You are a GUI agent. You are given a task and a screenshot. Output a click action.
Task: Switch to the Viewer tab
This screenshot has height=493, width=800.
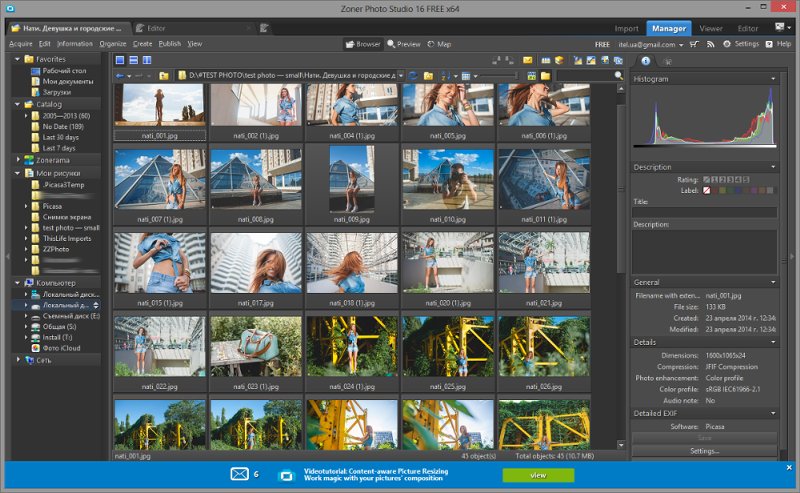711,29
